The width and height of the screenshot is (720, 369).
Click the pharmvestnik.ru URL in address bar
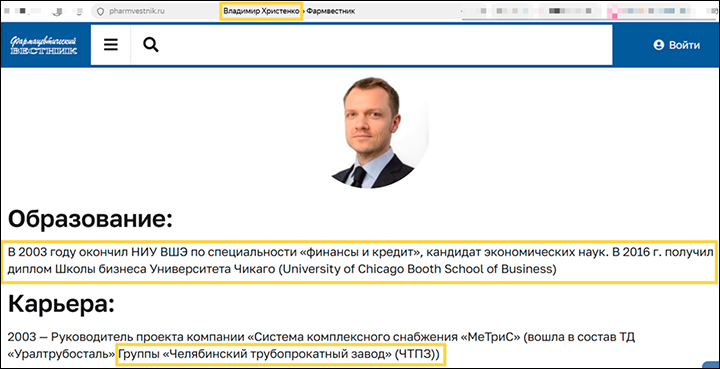[x=137, y=11]
